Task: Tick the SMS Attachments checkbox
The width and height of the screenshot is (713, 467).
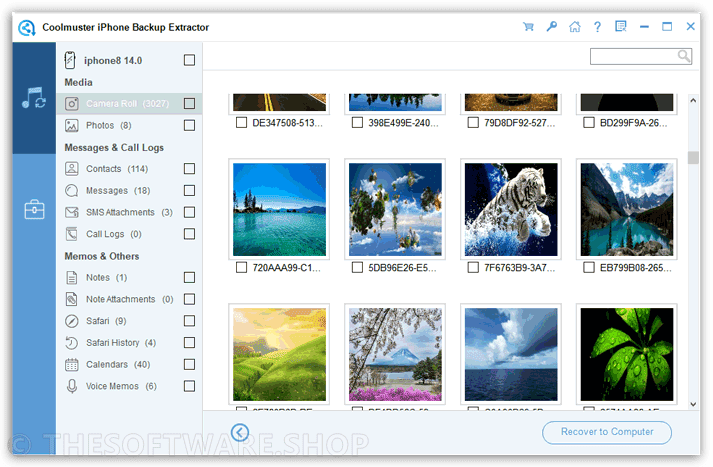Action: click(189, 212)
